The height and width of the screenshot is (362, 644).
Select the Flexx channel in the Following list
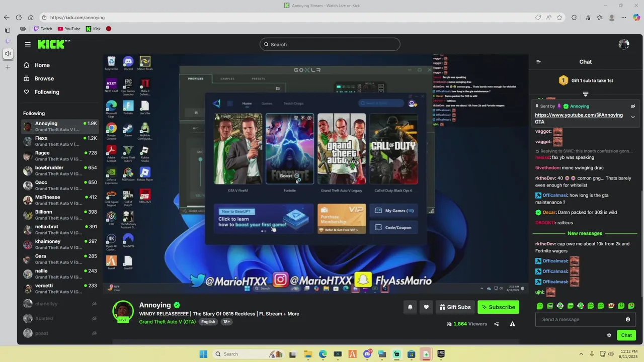point(60,141)
